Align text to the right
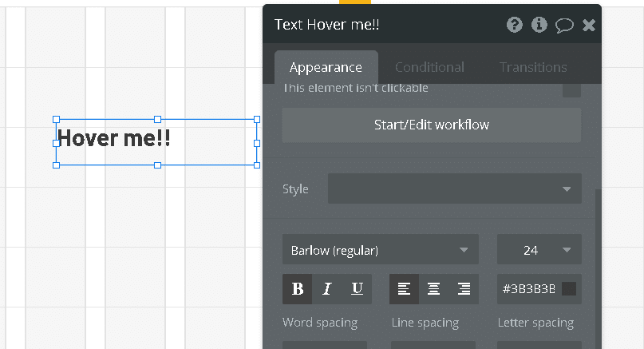 (464, 289)
